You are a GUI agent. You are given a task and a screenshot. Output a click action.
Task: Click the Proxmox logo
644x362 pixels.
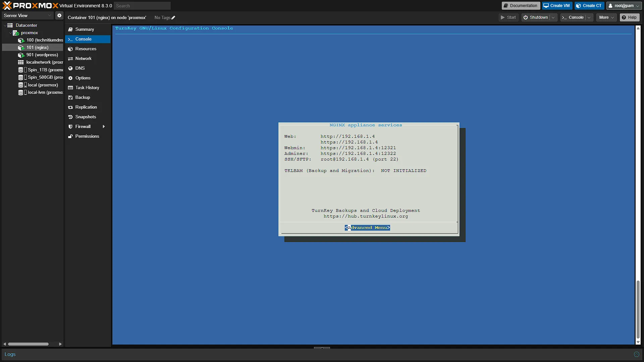pos(30,6)
